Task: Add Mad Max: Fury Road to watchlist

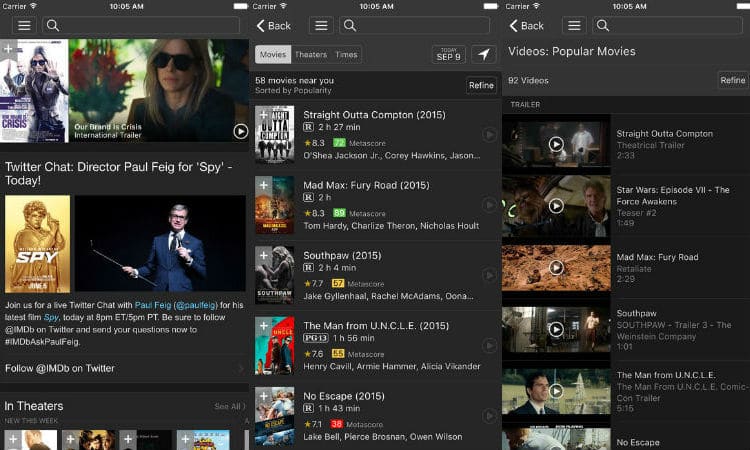Action: coord(263,185)
